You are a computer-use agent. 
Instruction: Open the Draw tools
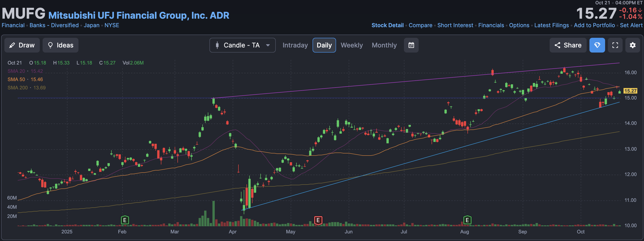pyautogui.click(x=22, y=45)
